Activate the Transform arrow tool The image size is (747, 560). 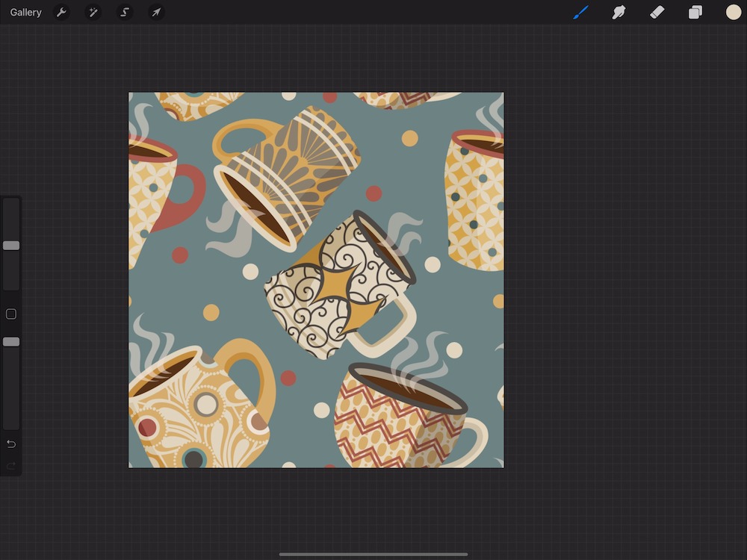tap(156, 13)
